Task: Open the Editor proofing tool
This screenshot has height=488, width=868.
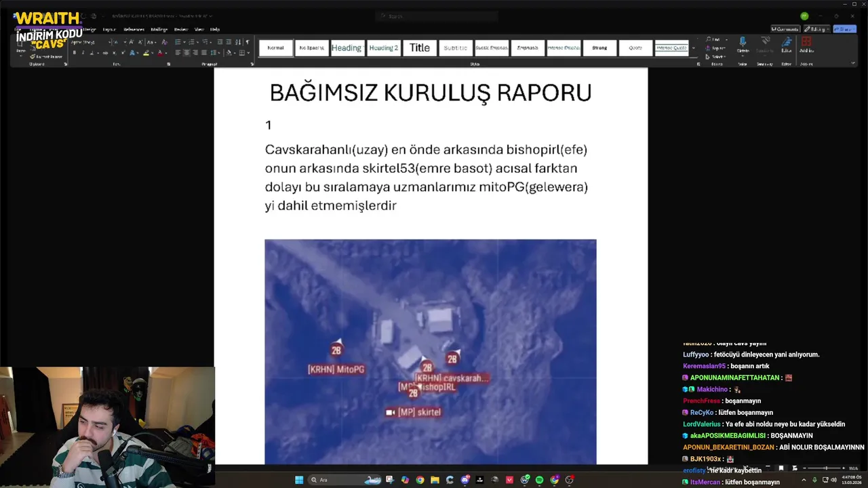Action: click(787, 45)
